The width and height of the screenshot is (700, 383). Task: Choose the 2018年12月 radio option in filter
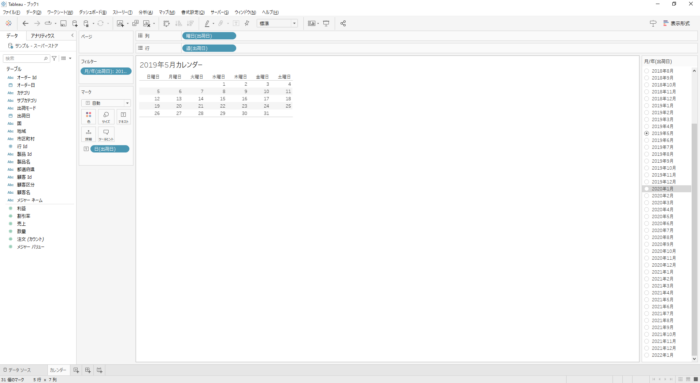tap(646, 99)
